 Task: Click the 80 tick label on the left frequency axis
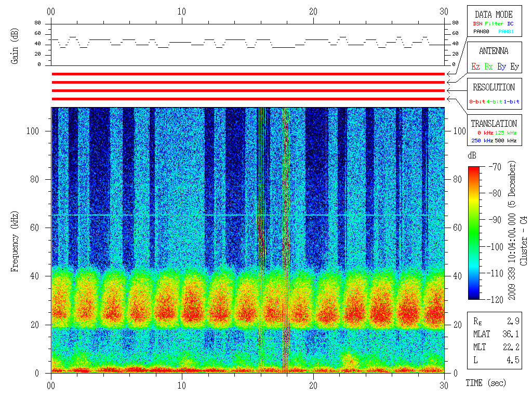click(x=35, y=179)
